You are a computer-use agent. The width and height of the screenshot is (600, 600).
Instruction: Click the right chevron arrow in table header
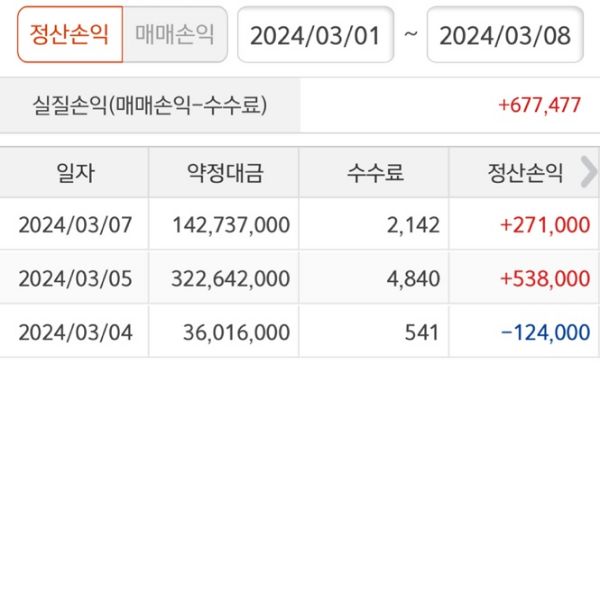coord(588,172)
